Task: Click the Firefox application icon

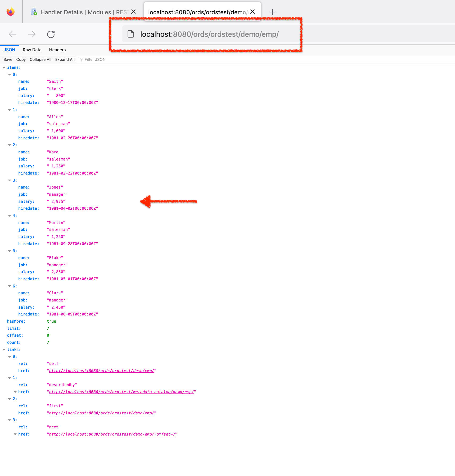Action: pos(10,12)
